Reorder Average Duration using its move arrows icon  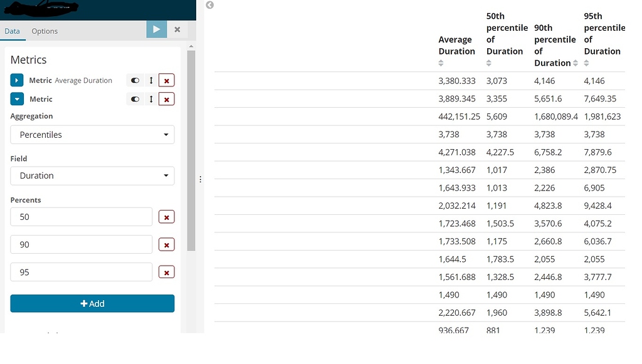[149, 80]
